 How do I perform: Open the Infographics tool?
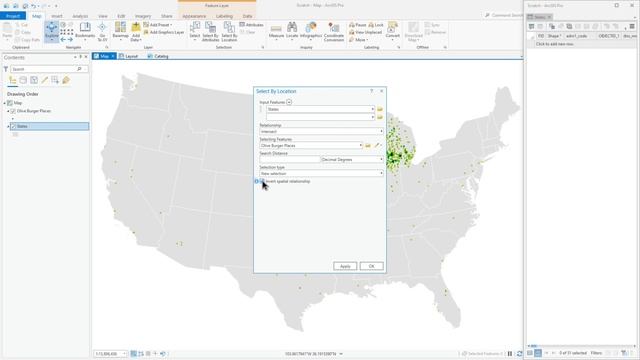coord(311,31)
